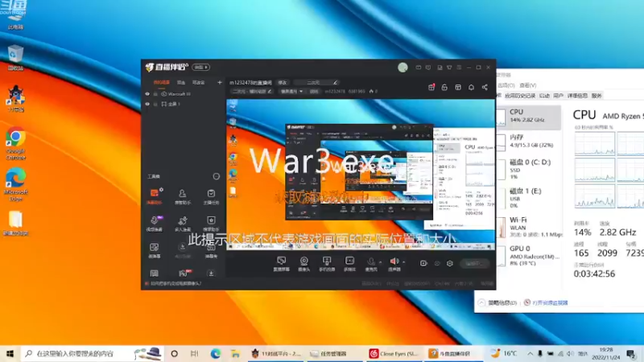This screenshot has height=362, width=644.
Task: Toggle the eye icon beside the settings gear
Action: tap(437, 263)
